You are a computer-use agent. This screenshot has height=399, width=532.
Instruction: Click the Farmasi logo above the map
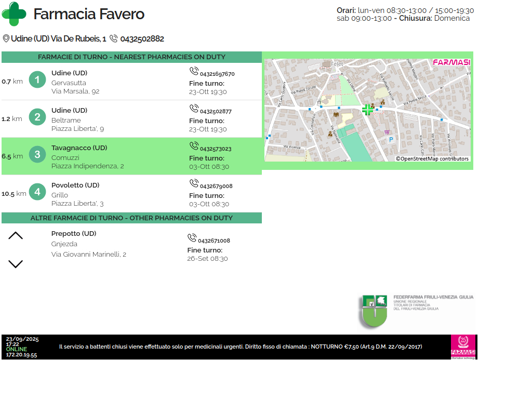coord(451,62)
